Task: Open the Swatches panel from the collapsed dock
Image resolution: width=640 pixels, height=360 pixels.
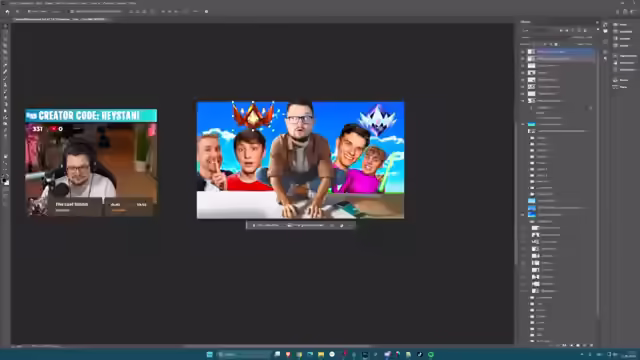Action: [623, 31]
